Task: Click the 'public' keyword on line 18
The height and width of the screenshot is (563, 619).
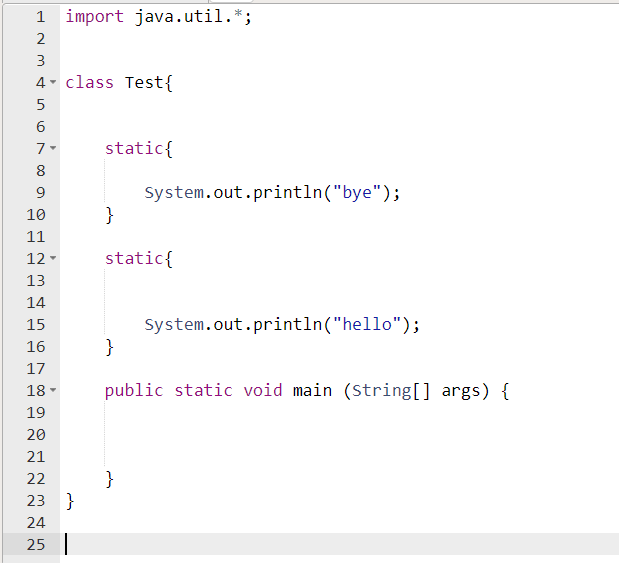Action: point(134,391)
